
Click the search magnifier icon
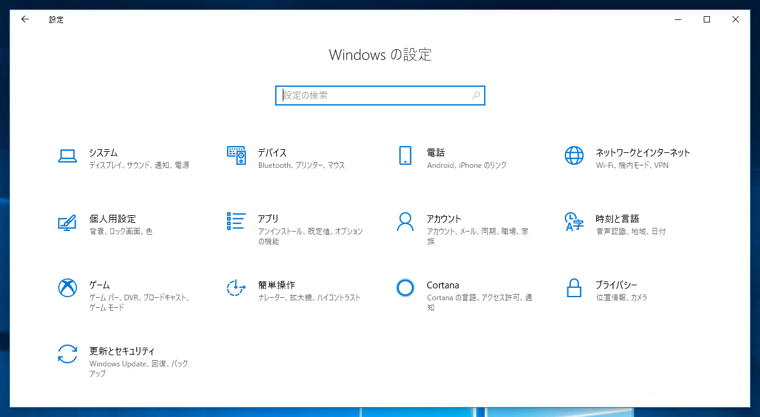tap(476, 96)
